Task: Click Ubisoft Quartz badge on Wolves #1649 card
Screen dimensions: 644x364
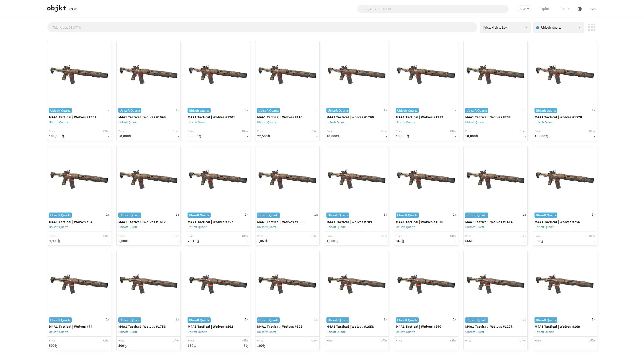Action: coord(130,111)
